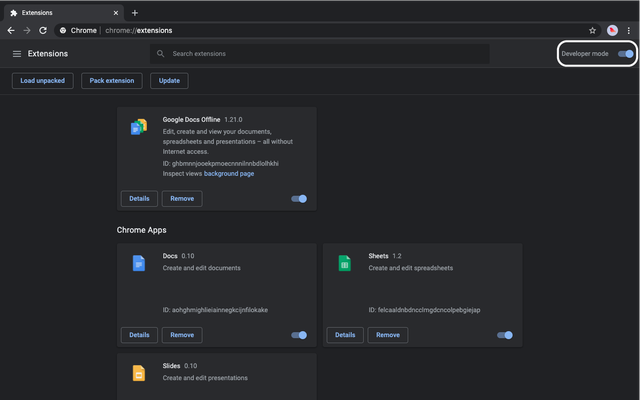The image size is (640, 400).
Task: Remove the Sheets app
Action: (x=388, y=335)
